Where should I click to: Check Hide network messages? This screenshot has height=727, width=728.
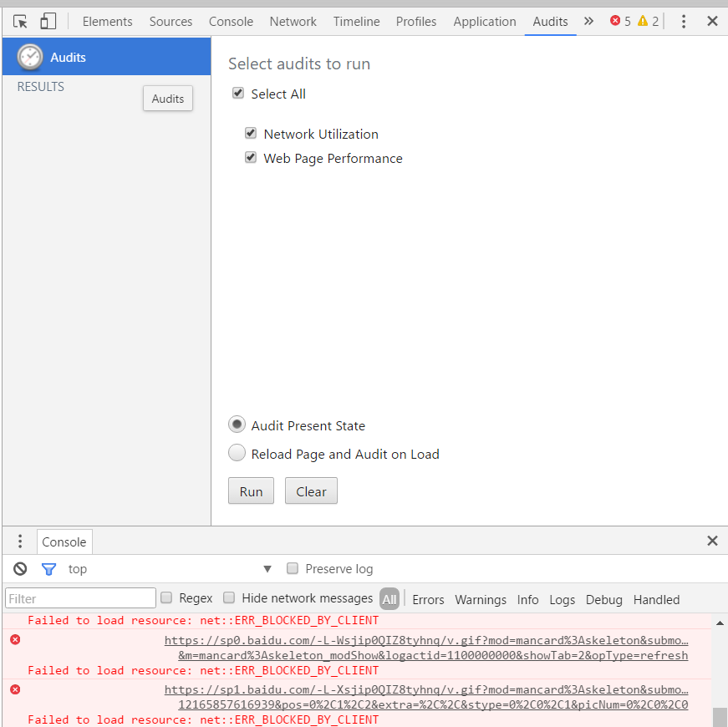[229, 597]
